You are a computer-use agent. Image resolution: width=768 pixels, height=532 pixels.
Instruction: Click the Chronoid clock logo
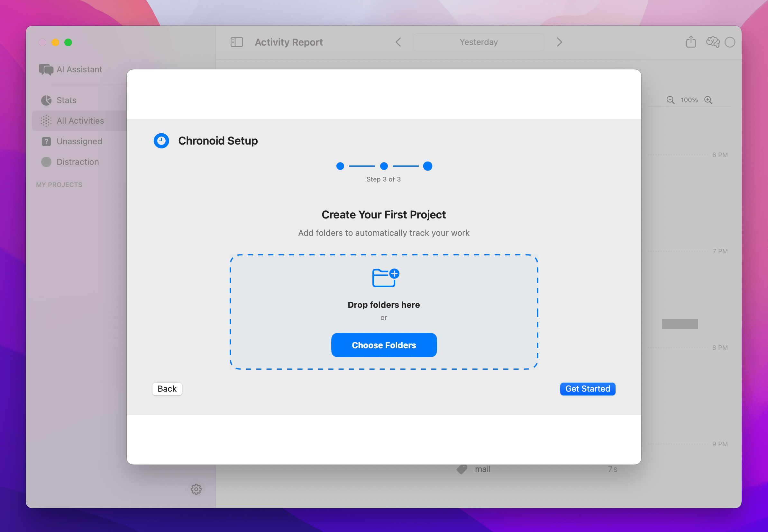(x=161, y=141)
